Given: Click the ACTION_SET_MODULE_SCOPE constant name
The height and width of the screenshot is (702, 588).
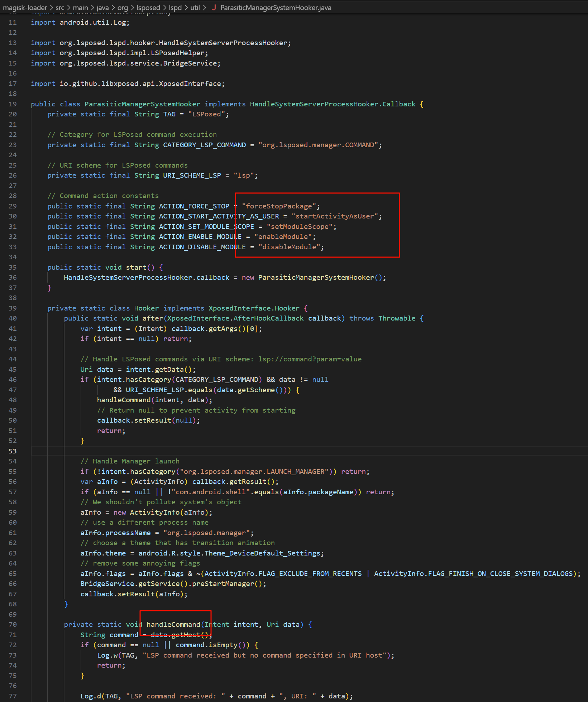Looking at the screenshot, I should (x=206, y=226).
